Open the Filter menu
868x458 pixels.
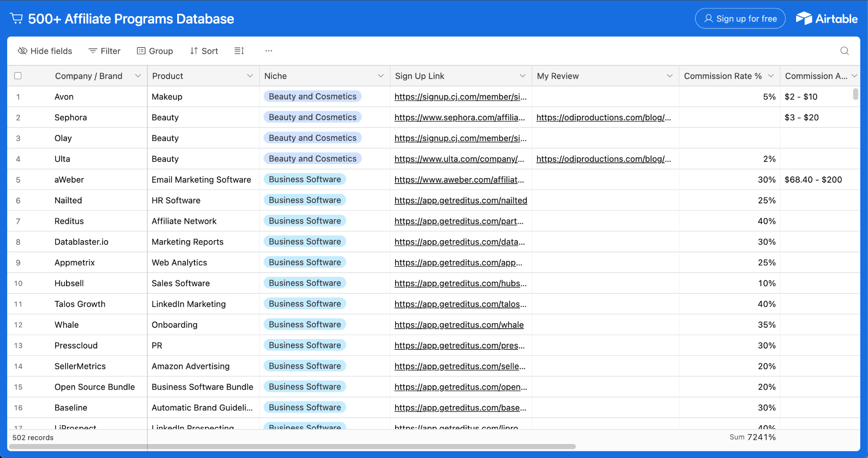click(104, 51)
